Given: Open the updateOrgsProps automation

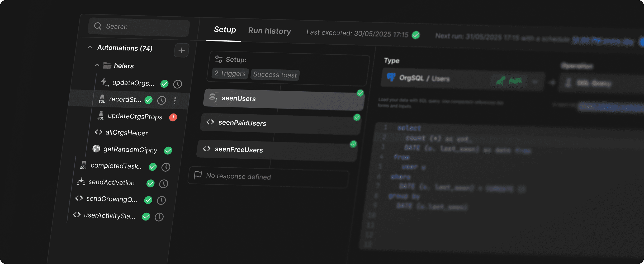Looking at the screenshot, I should tap(135, 116).
